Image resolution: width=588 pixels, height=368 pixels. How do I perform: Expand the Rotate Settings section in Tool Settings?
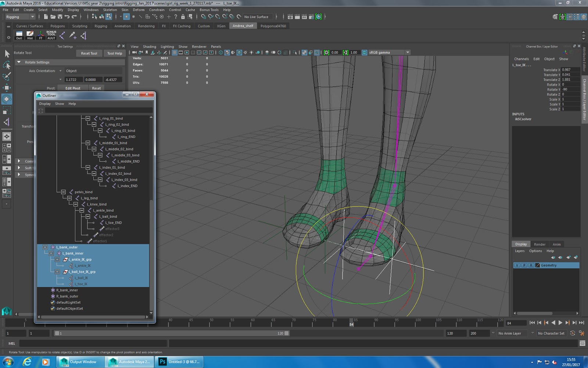tap(19, 62)
